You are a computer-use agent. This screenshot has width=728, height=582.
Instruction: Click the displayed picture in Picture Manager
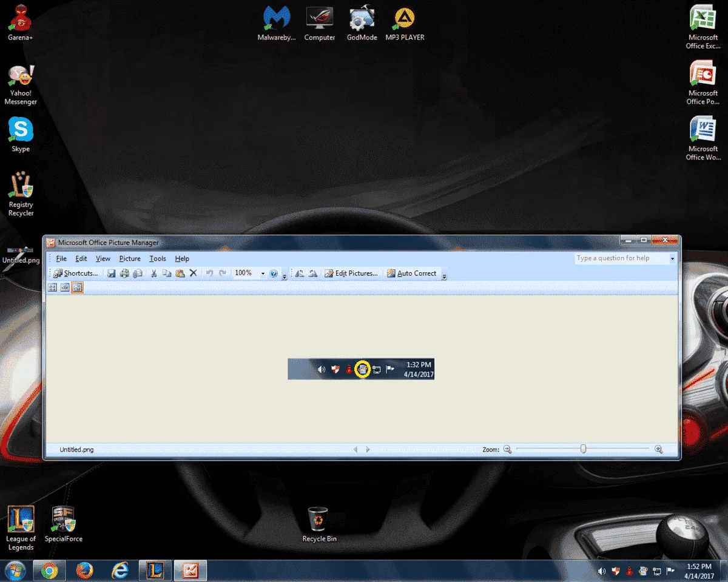point(361,369)
